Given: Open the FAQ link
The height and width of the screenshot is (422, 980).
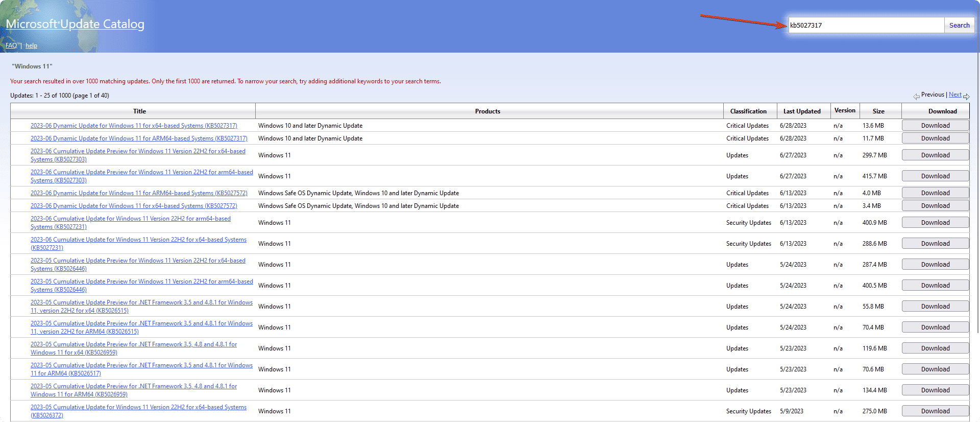Looking at the screenshot, I should (11, 45).
